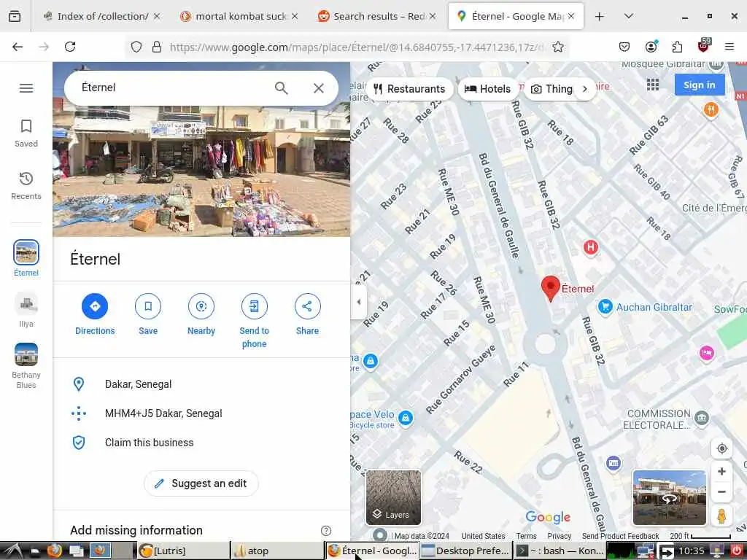Switch to Search results Reddit tab

click(377, 16)
